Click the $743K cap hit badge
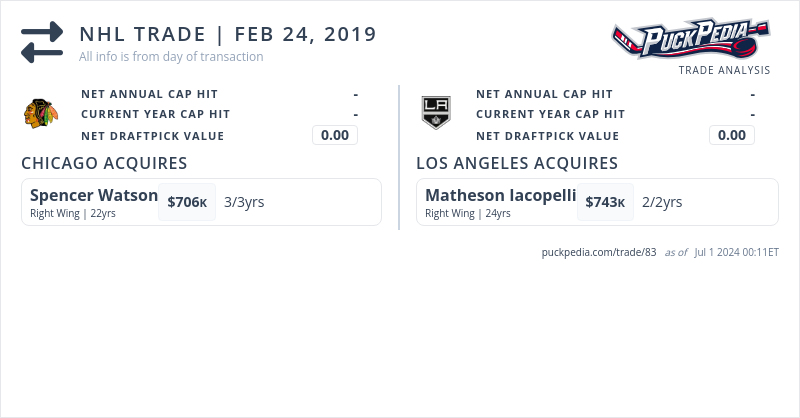This screenshot has width=800, height=418. (x=605, y=202)
